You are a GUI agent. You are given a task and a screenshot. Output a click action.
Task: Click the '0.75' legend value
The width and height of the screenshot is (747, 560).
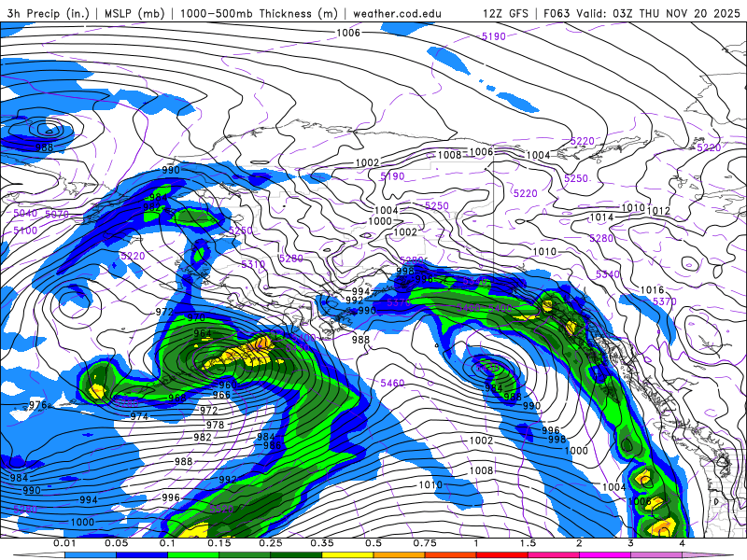click(x=425, y=543)
